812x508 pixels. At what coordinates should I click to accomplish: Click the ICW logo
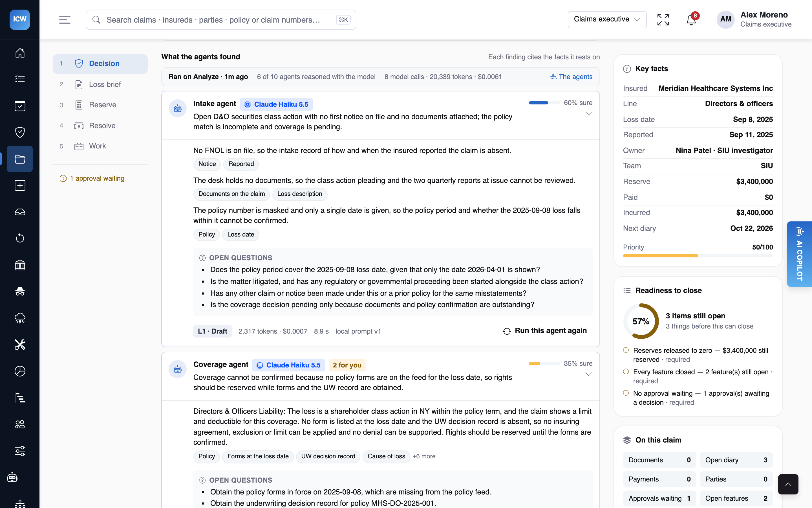(x=20, y=19)
